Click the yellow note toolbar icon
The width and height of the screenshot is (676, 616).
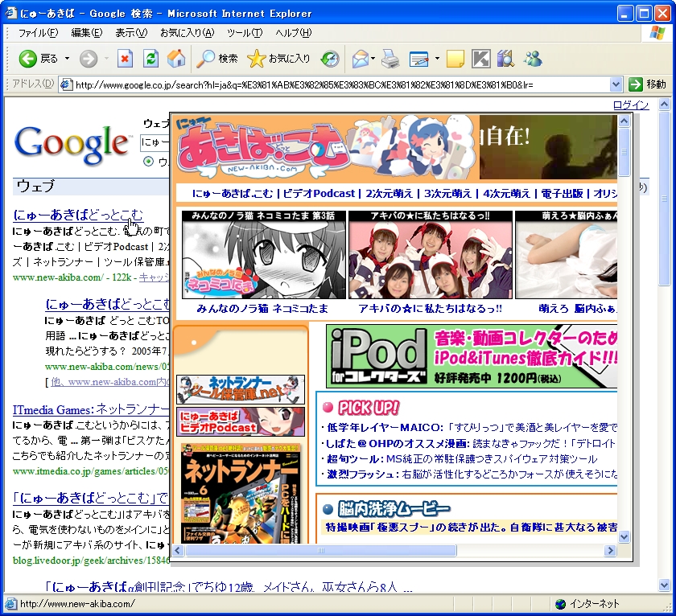pyautogui.click(x=455, y=59)
